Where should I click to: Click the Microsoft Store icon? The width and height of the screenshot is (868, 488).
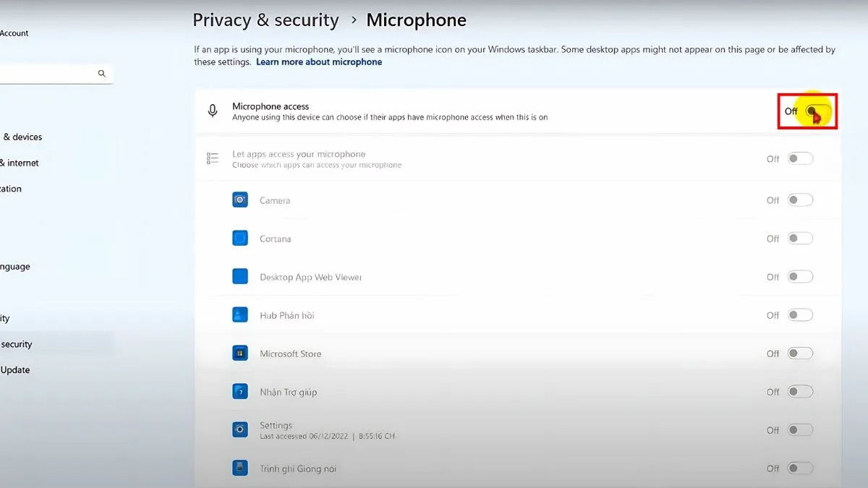pos(240,354)
